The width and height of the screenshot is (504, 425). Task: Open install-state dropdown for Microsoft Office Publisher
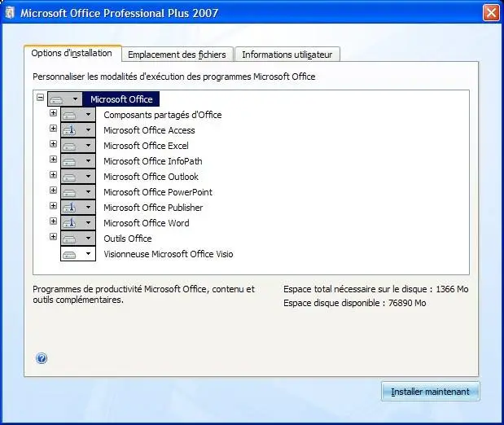point(78,208)
